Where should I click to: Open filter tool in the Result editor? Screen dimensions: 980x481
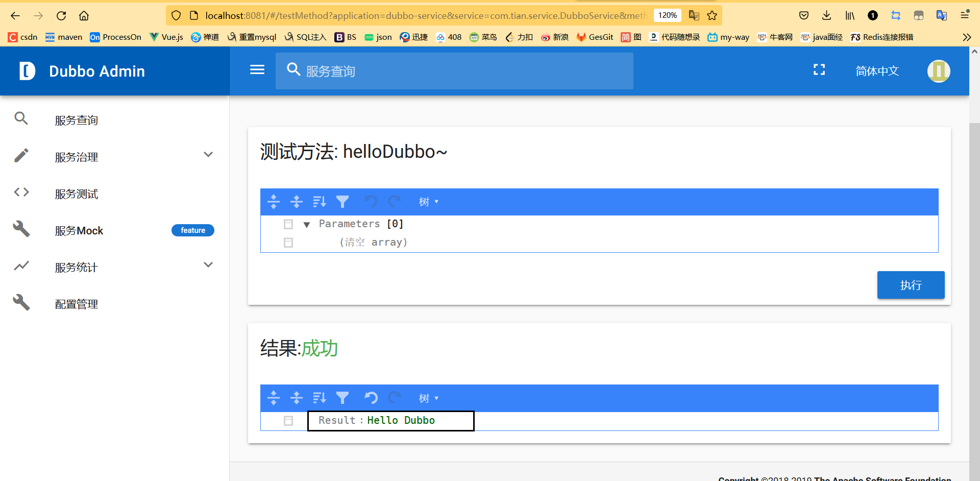click(342, 398)
